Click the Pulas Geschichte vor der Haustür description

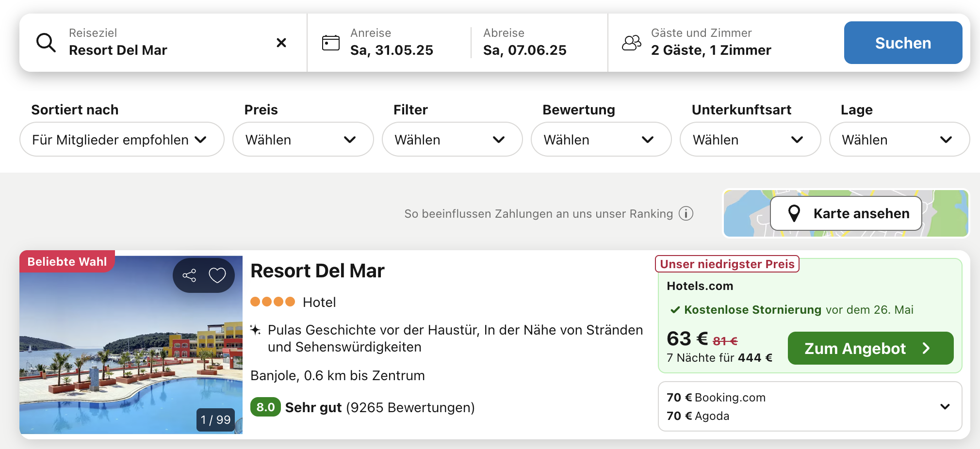(455, 338)
